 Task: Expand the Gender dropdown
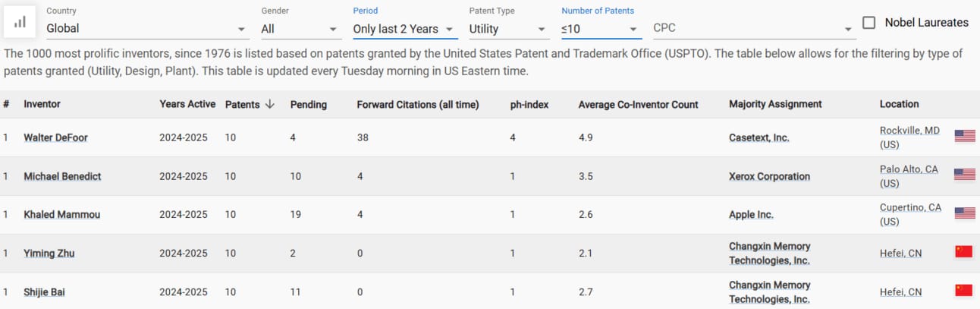(x=300, y=29)
